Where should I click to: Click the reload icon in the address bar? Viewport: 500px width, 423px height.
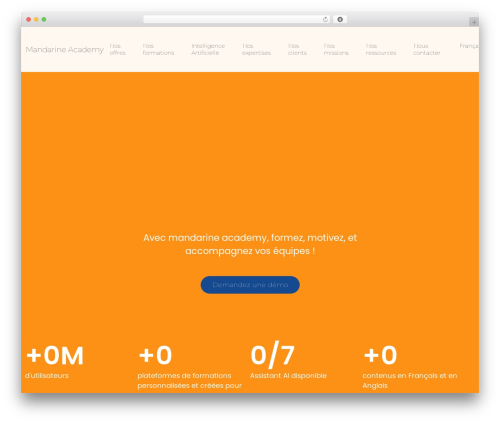tap(325, 20)
